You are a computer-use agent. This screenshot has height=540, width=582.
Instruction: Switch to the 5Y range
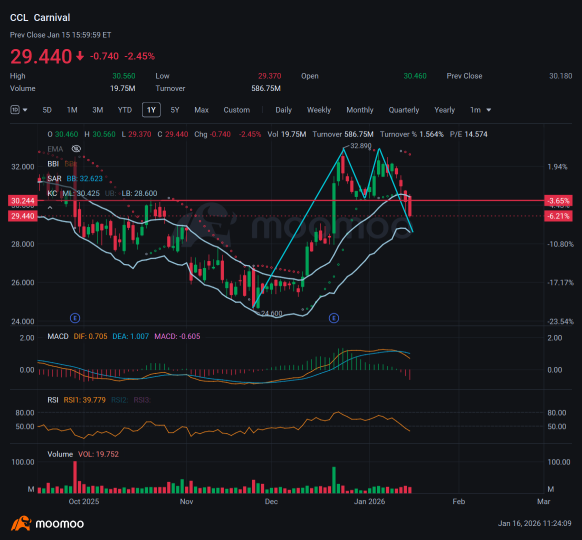(x=175, y=110)
